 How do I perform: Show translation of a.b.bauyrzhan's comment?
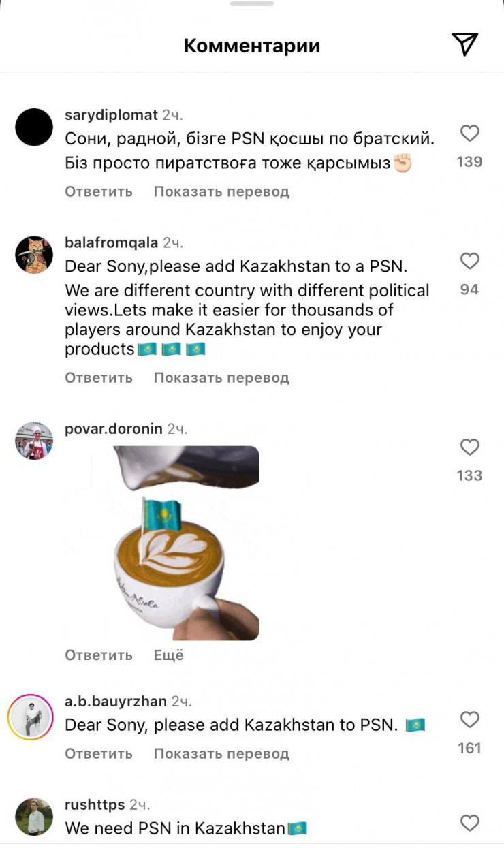[x=221, y=753]
